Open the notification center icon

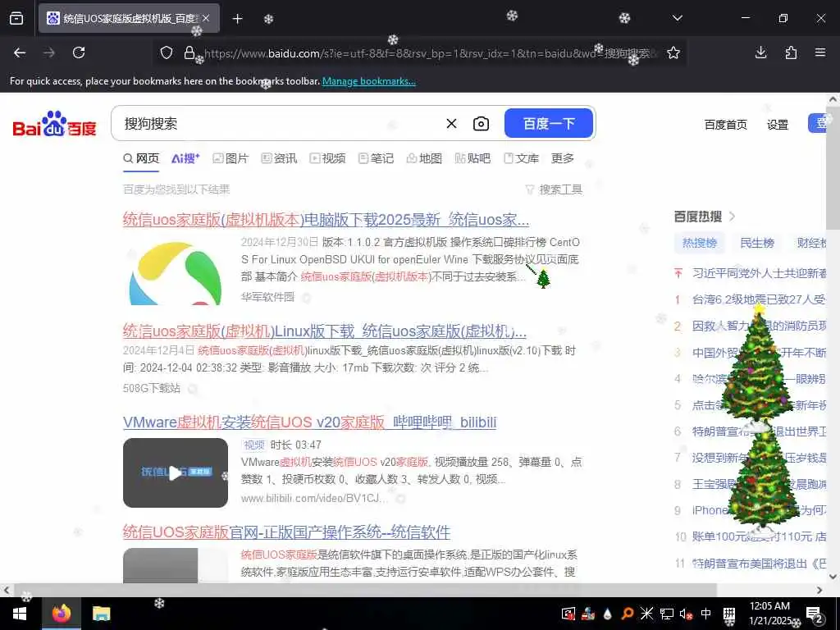[x=814, y=615]
